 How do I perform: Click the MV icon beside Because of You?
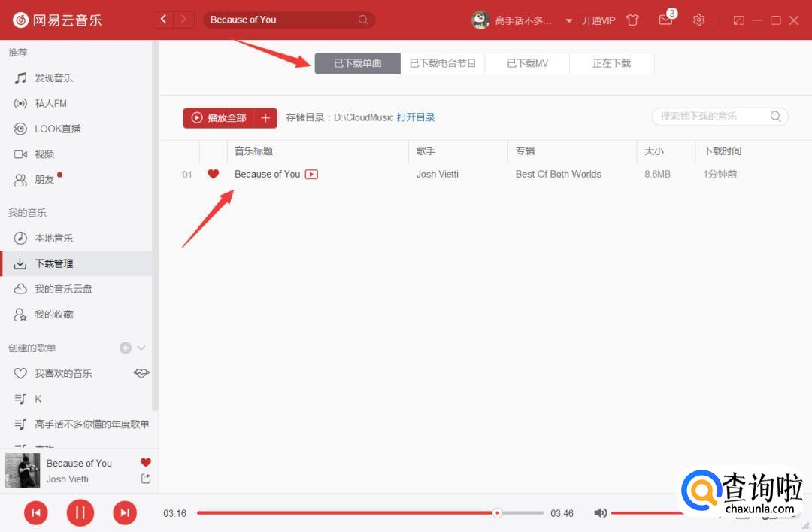[x=311, y=175]
